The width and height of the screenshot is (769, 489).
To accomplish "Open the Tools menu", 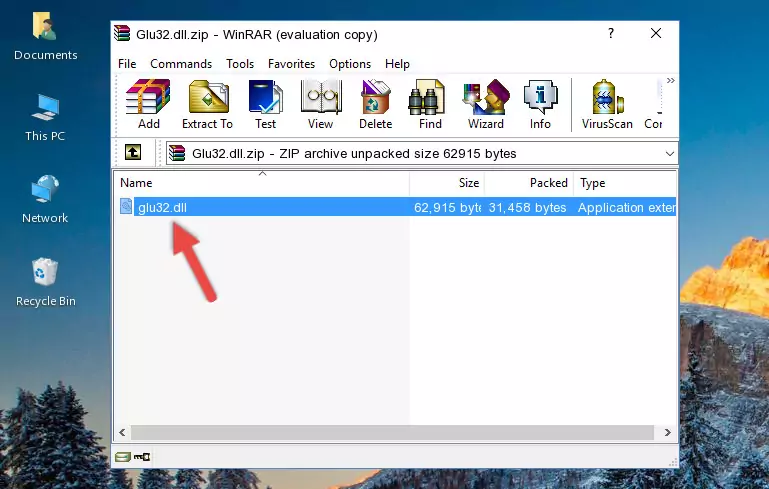I will pyautogui.click(x=240, y=64).
